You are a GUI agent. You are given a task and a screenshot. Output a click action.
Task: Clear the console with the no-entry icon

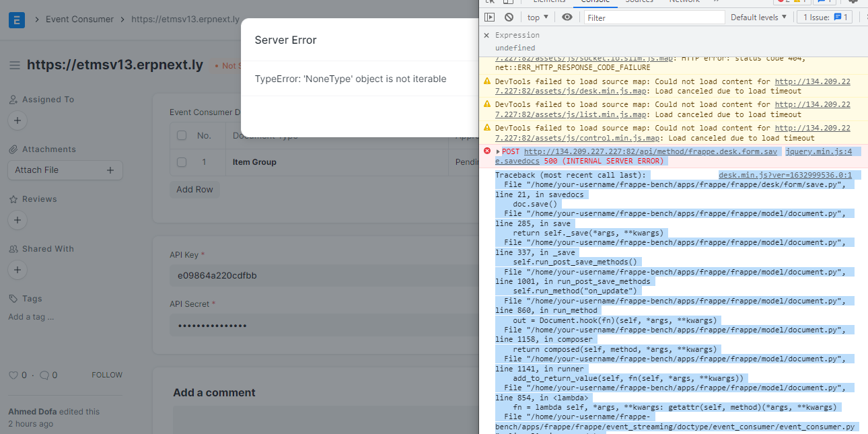pyautogui.click(x=511, y=17)
